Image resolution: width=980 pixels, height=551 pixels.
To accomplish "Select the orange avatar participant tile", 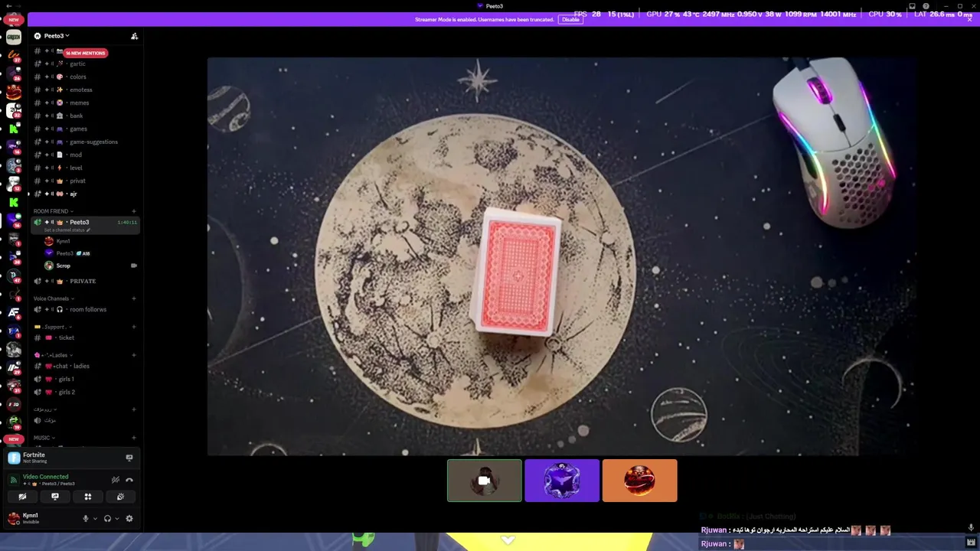I will 640,481.
